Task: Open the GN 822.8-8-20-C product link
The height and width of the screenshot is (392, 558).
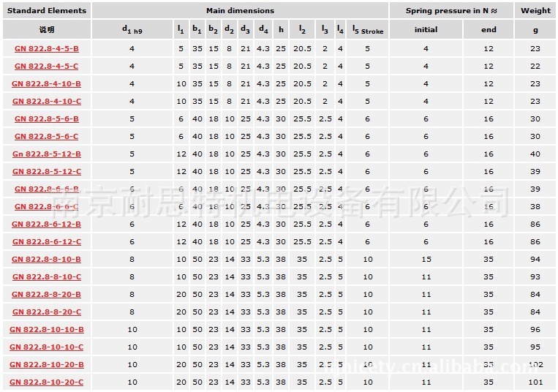Action: coord(47,312)
